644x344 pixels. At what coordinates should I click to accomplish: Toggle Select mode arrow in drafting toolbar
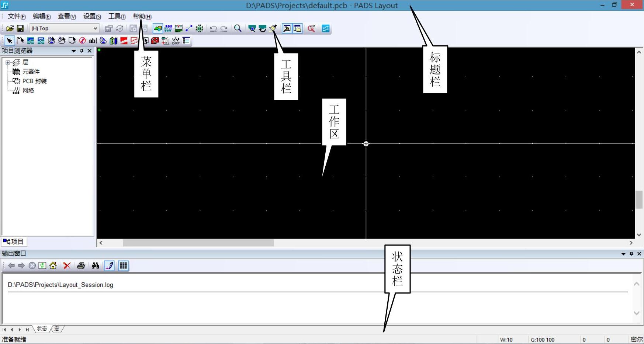click(10, 41)
